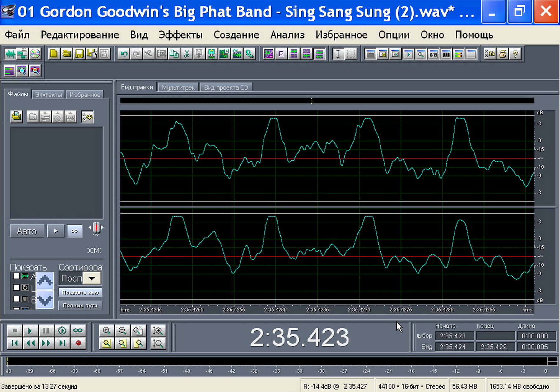The width and height of the screenshot is (560, 392).
Task: Click Показать кью button
Action: point(80,292)
